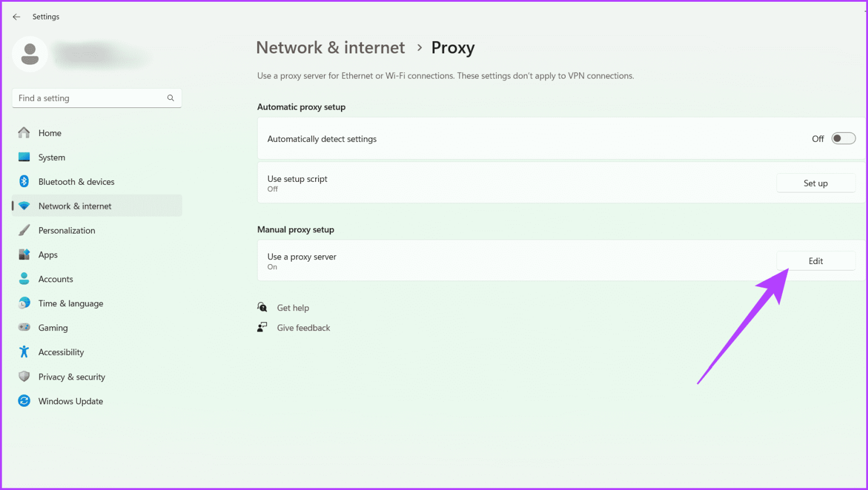Click the Accessibility figure icon
Screen dimensions: 868x490
[24, 352]
